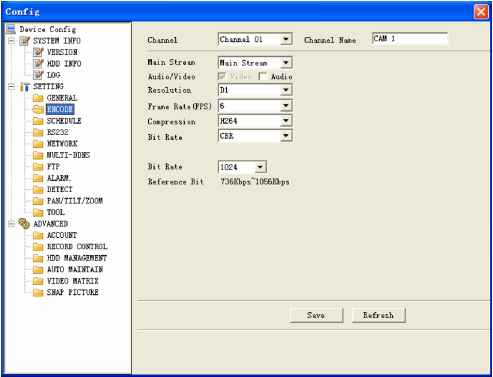The width and height of the screenshot is (493, 377).
Task: Select the SCHEDULE tree item
Action: [64, 121]
